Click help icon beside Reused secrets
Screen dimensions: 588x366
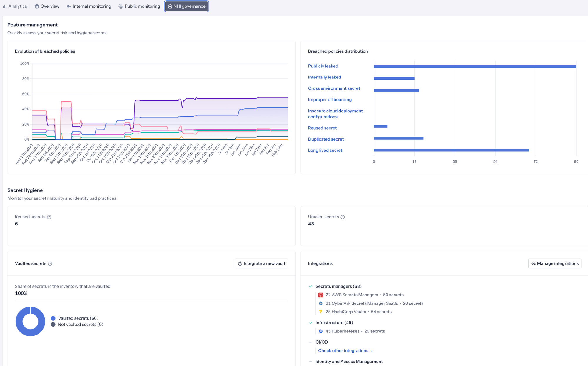49,217
